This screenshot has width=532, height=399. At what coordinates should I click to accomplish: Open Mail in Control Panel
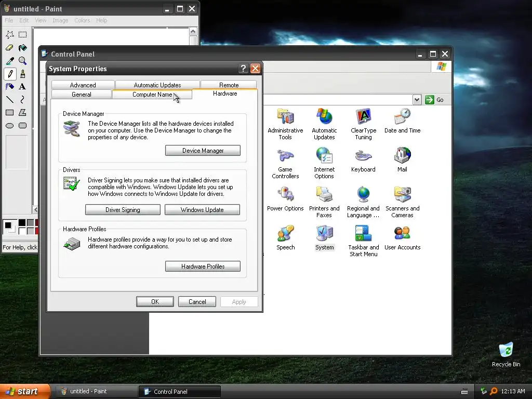403,160
